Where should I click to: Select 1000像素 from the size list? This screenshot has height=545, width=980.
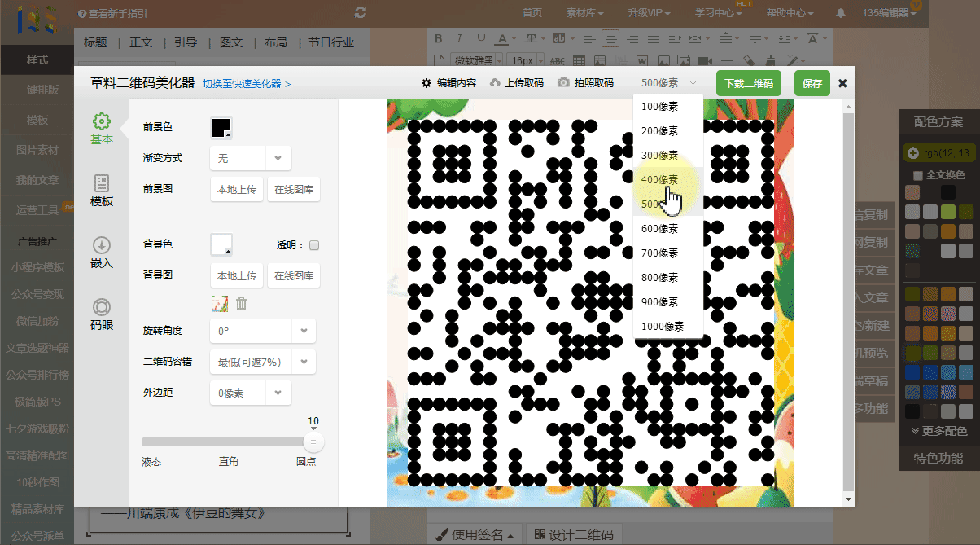tap(668, 326)
